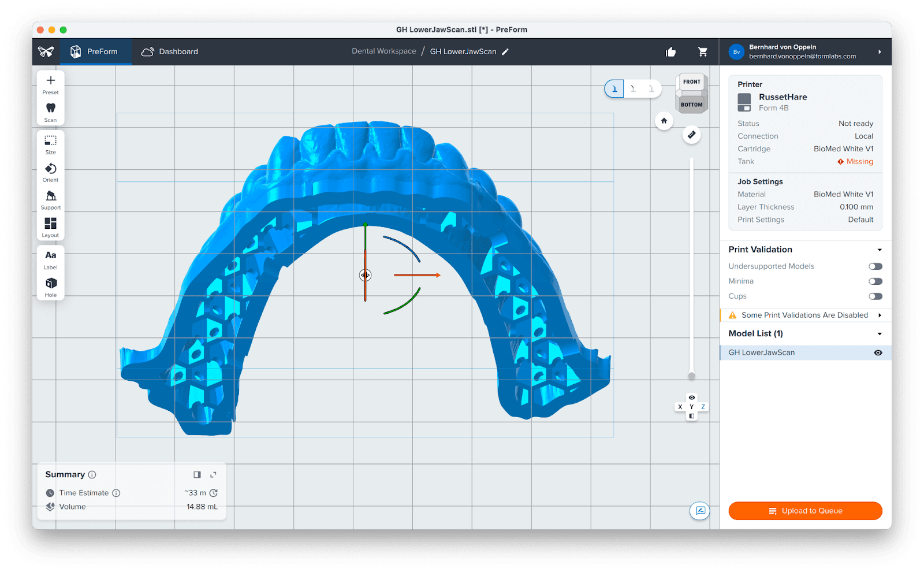924x572 pixels.
Task: Expand the user account menu arrow
Action: coord(880,52)
